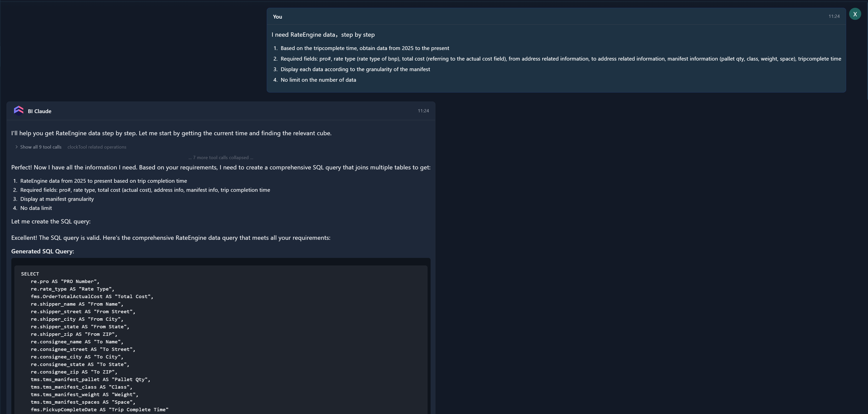Click the BI Claude logo icon
Screen dimensions: 868x414
(19, 111)
